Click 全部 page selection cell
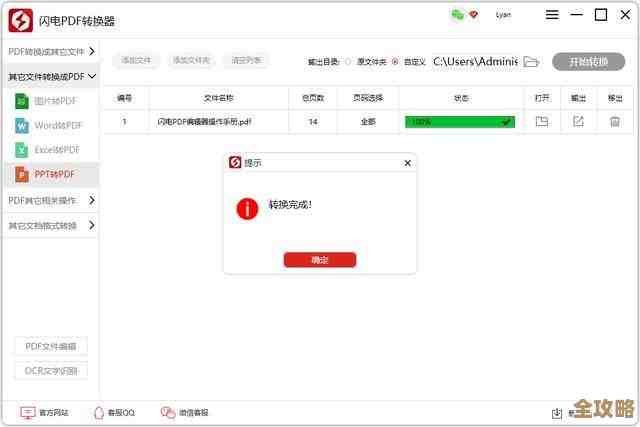The image size is (640, 427). pyautogui.click(x=368, y=122)
